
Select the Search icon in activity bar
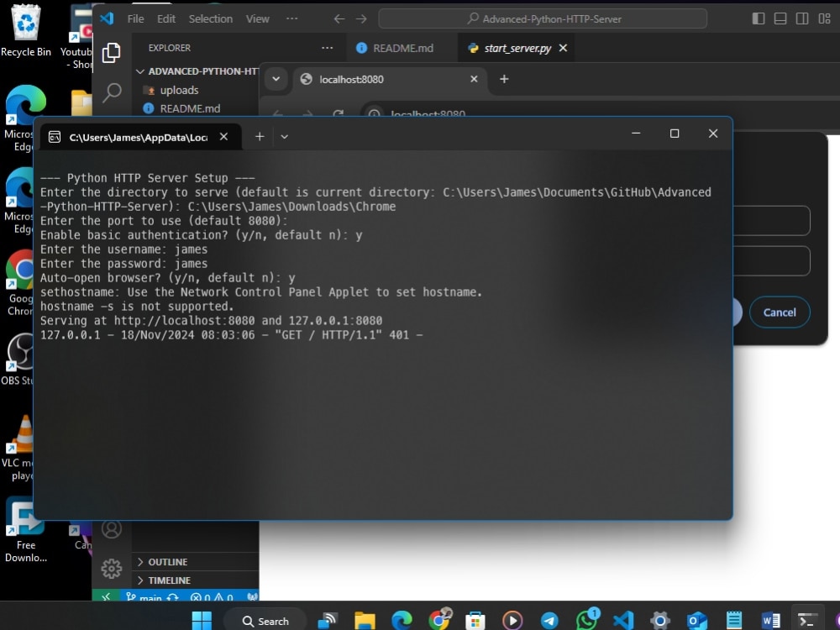[x=112, y=92]
